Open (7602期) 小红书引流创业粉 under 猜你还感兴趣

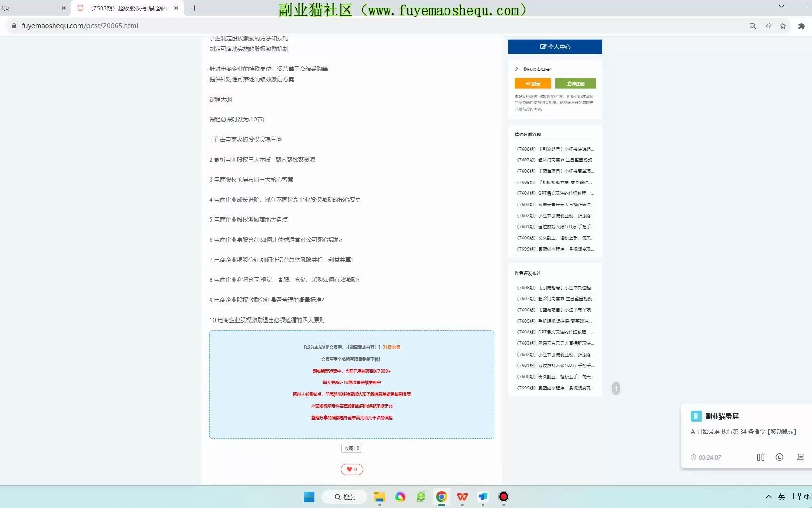click(555, 216)
